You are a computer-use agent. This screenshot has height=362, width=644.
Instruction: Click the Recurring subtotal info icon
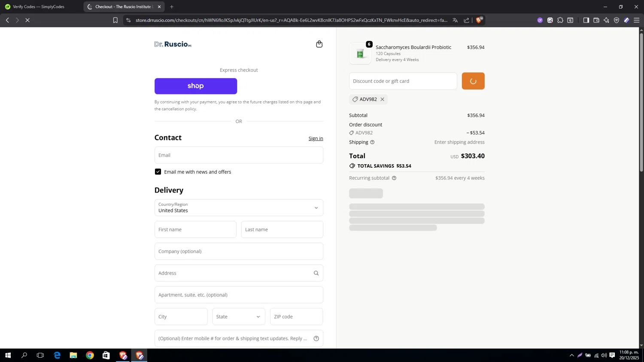[x=394, y=178]
